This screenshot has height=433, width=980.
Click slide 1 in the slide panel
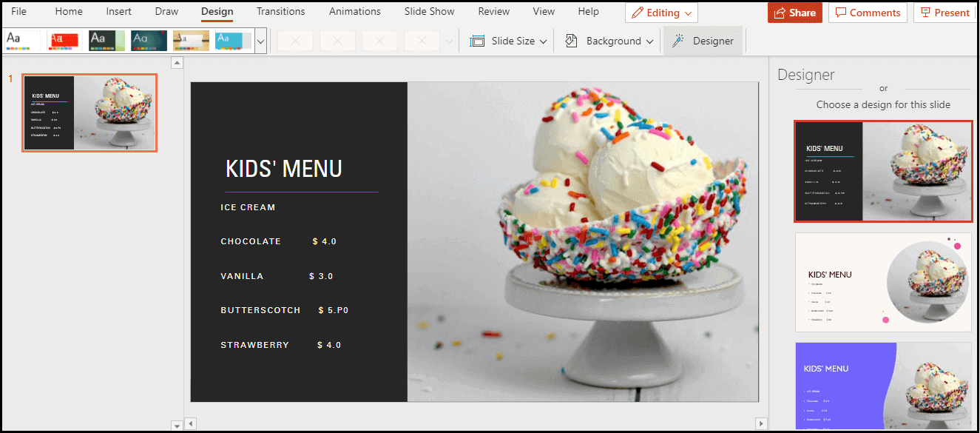pyautogui.click(x=89, y=113)
